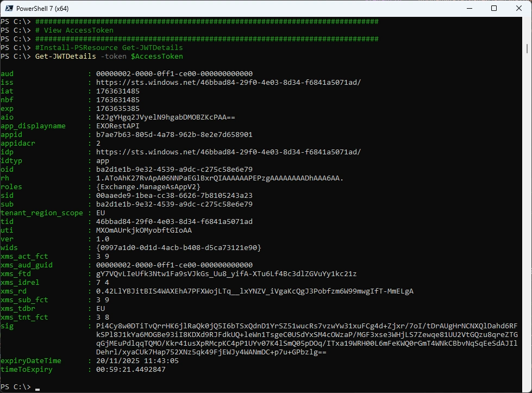The width and height of the screenshot is (532, 393).
Task: Click the PowerShell icon in title bar
Action: pyautogui.click(x=8, y=8)
